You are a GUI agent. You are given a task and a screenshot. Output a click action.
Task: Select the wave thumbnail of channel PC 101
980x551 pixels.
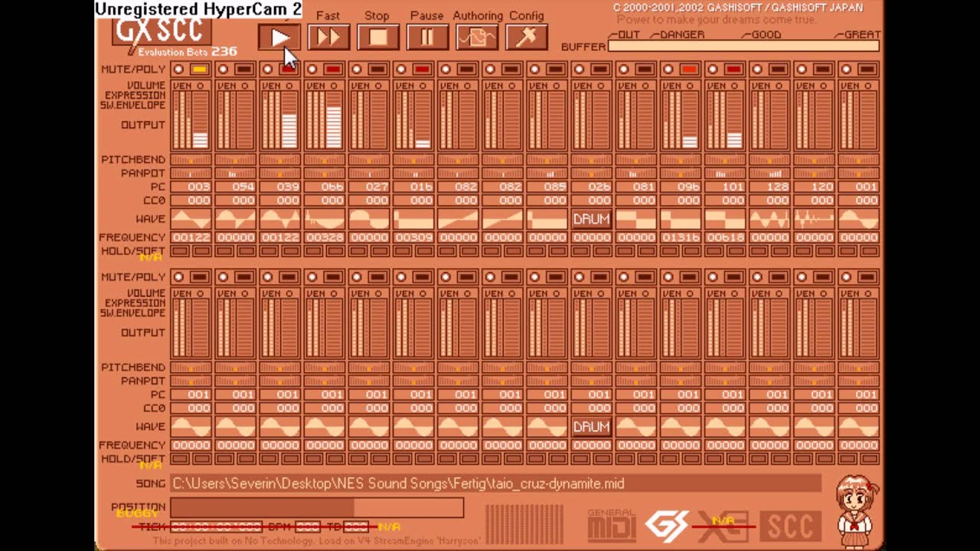724,219
